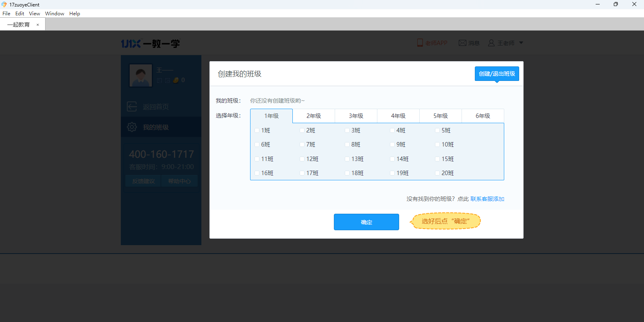The width and height of the screenshot is (644, 322).
Task: Switch to the 3年级 grade tab
Action: (356, 116)
